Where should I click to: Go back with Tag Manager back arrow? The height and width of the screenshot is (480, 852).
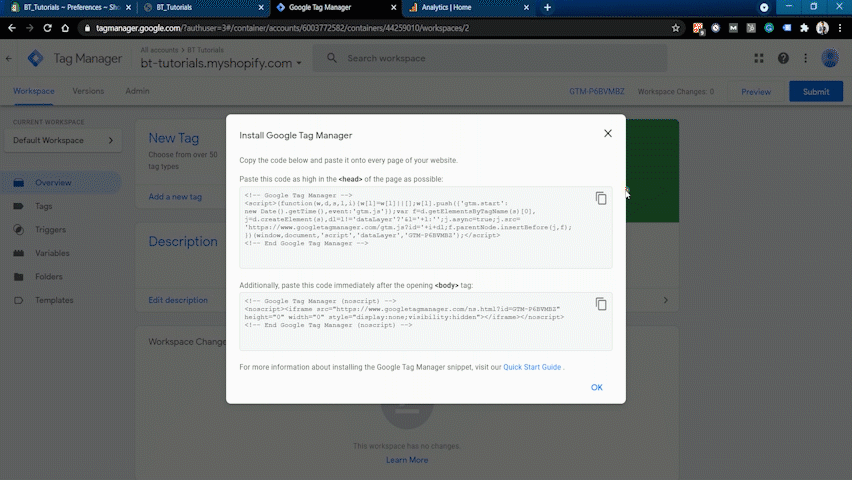(x=9, y=58)
